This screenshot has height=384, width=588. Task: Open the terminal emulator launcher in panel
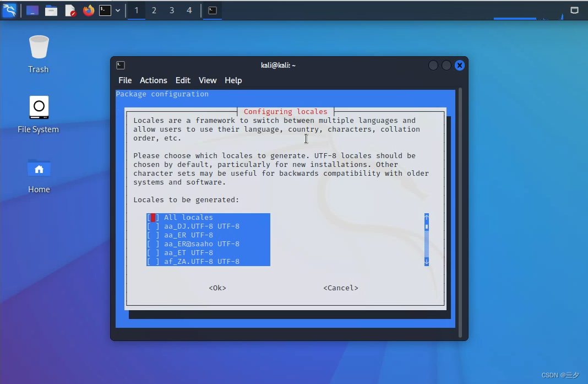coord(105,10)
